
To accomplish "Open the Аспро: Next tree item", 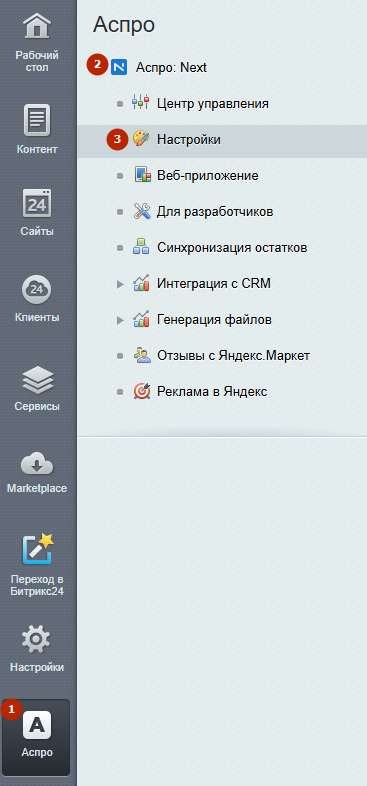I will pyautogui.click(x=171, y=67).
